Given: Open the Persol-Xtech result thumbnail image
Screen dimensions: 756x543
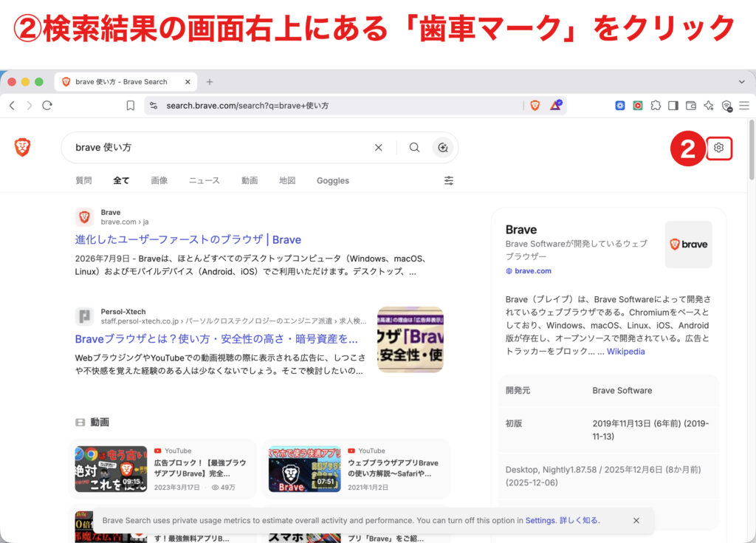Looking at the screenshot, I should click(410, 340).
